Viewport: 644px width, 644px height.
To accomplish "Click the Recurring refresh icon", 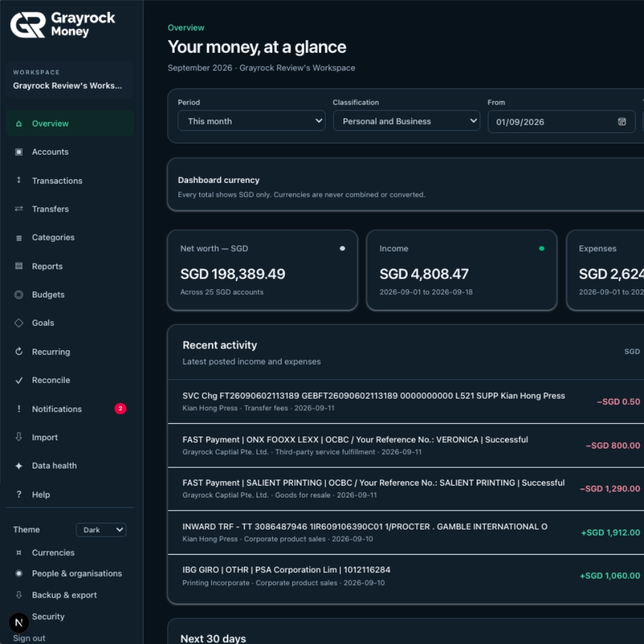I will click(x=18, y=352).
